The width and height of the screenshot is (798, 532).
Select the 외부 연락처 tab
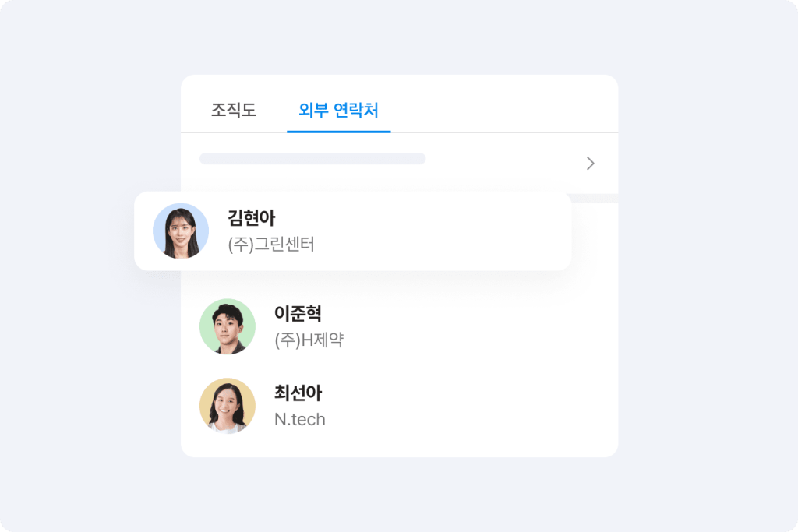tap(338, 111)
